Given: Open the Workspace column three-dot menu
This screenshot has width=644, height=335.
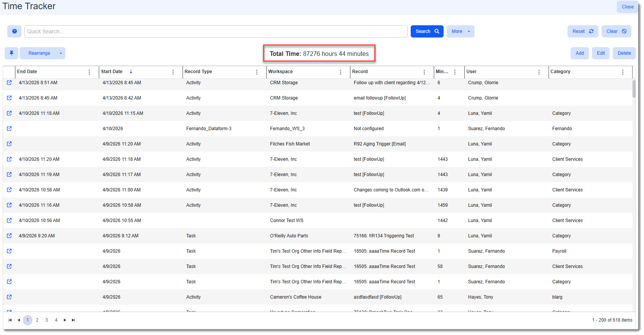Looking at the screenshot, I should coord(340,72).
